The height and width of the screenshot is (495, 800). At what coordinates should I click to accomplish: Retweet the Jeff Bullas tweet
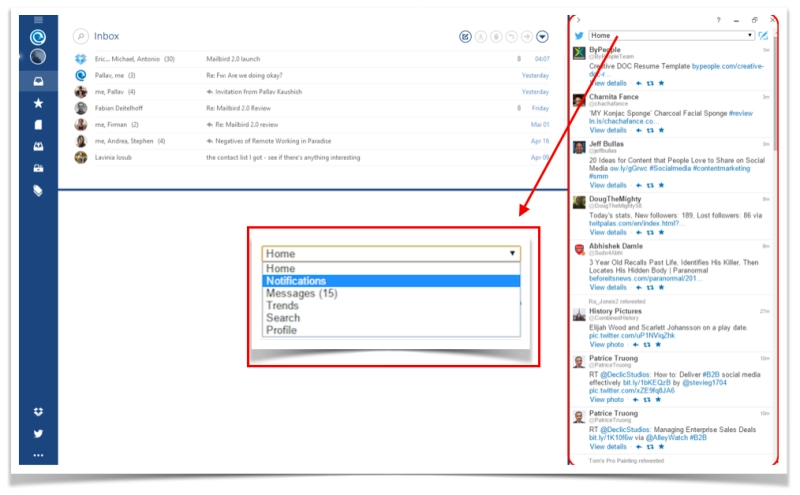(650, 186)
